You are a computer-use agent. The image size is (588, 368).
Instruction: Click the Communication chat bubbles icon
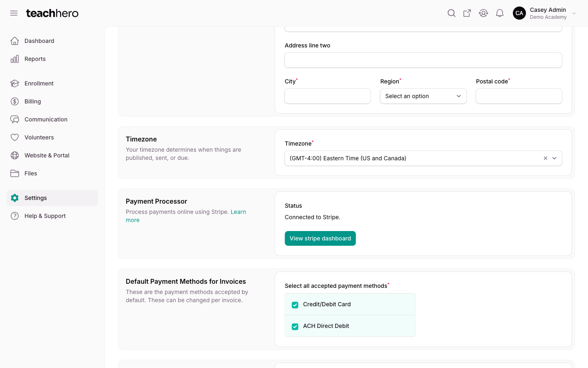(x=15, y=119)
